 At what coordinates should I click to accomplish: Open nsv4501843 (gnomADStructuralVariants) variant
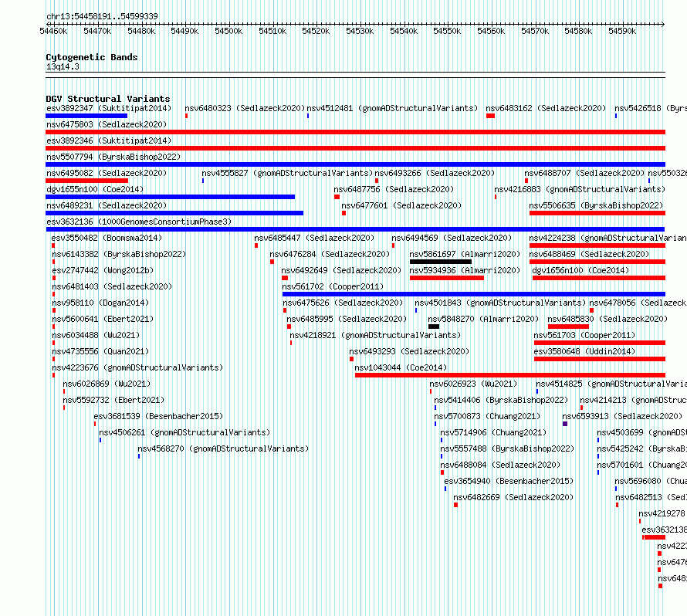click(x=500, y=303)
